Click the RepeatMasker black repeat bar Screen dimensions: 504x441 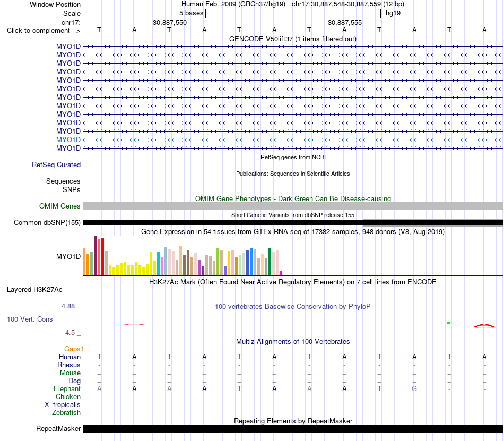293,428
